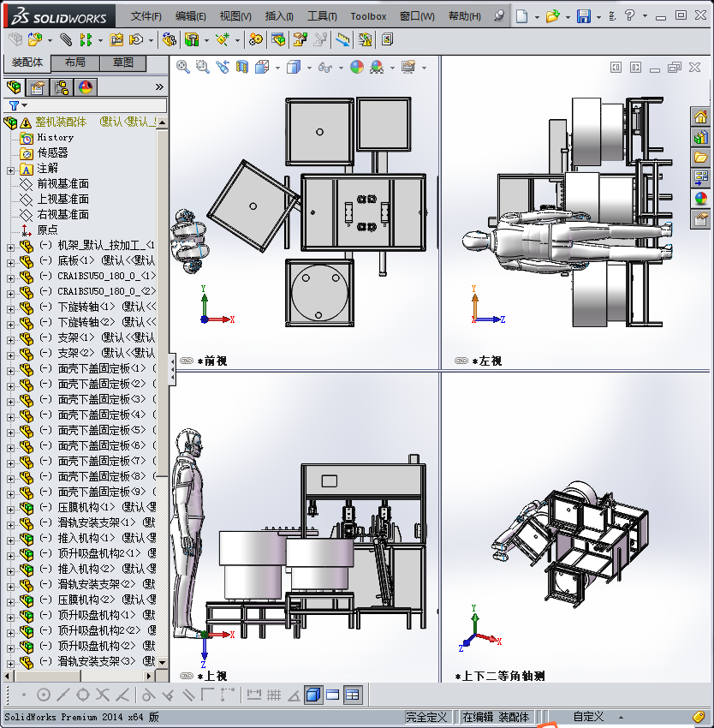Image resolution: width=714 pixels, height=728 pixels.
Task: Open the 插入(I) menu
Action: pos(279,16)
